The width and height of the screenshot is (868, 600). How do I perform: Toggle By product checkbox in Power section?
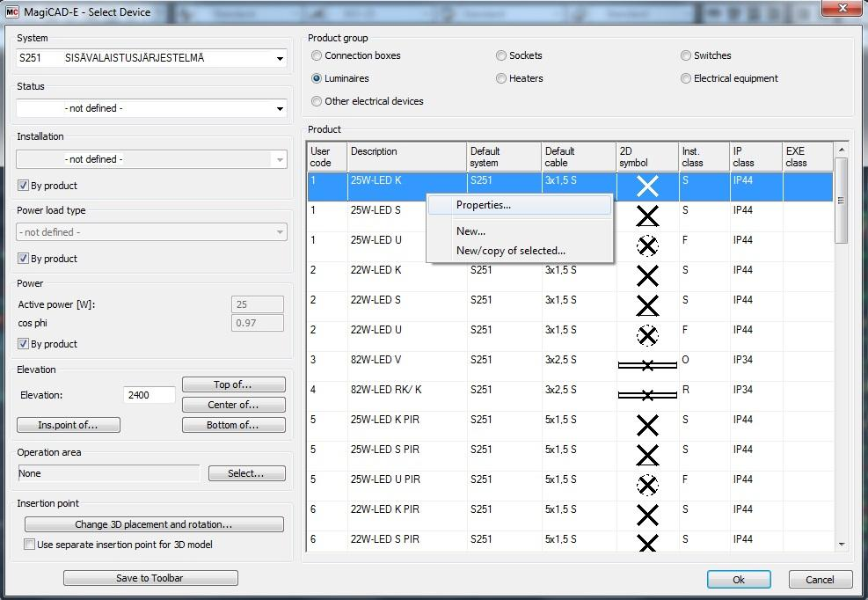point(23,343)
